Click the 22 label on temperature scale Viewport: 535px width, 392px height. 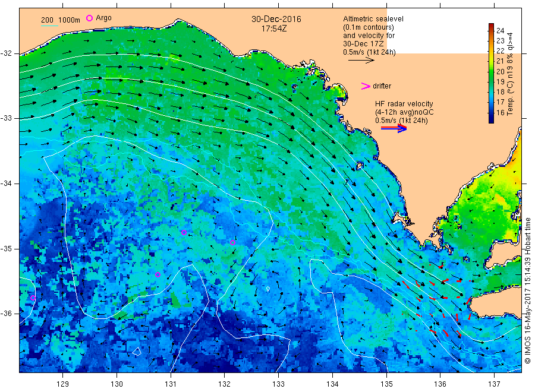(x=500, y=51)
